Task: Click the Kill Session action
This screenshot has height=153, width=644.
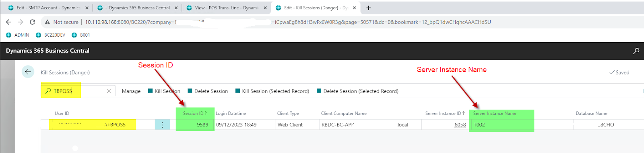Action: (x=164, y=91)
